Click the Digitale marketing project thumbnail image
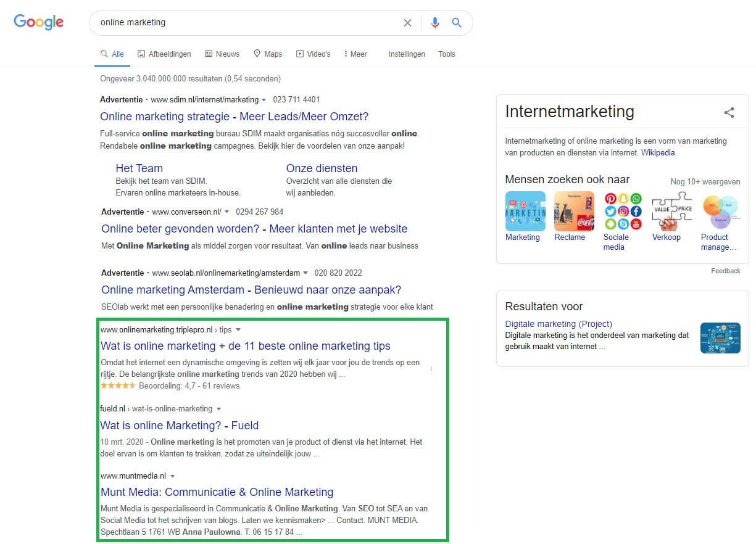 click(720, 338)
